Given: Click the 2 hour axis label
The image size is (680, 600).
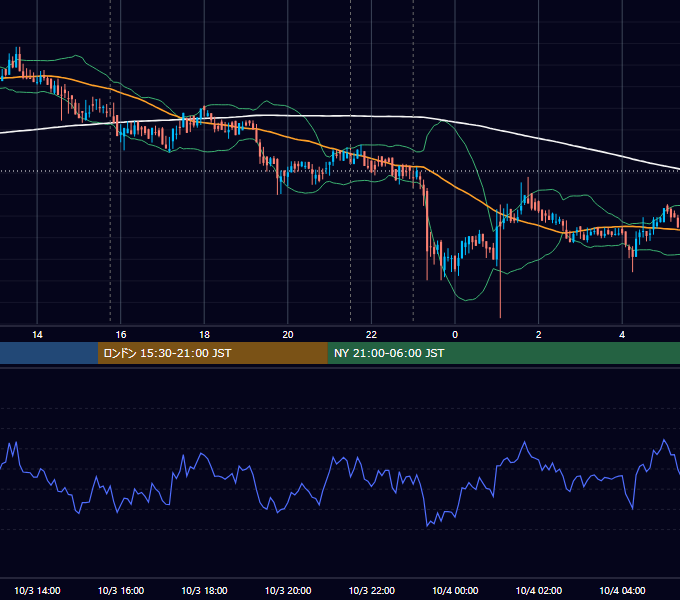Looking at the screenshot, I should coord(539,335).
